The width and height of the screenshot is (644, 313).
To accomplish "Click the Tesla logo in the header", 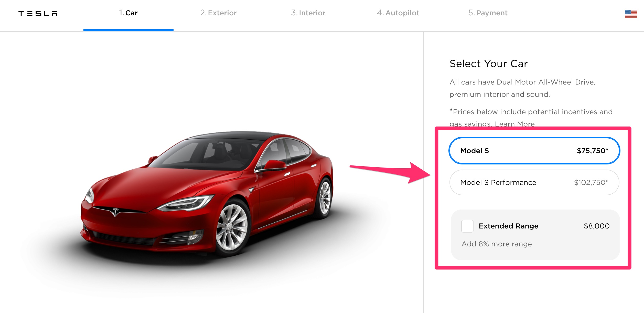I will tap(38, 13).
